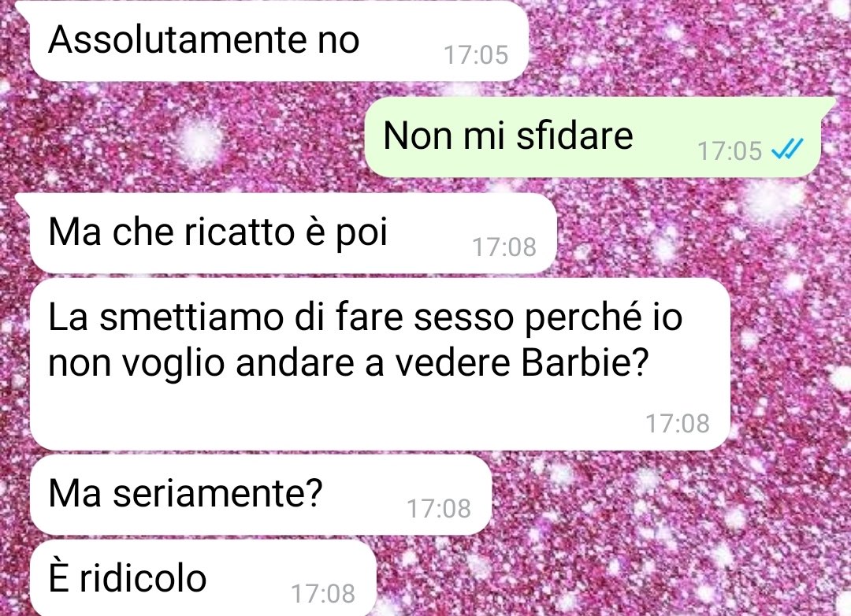Tap the word 'ridicolo' in the last message

(143, 577)
